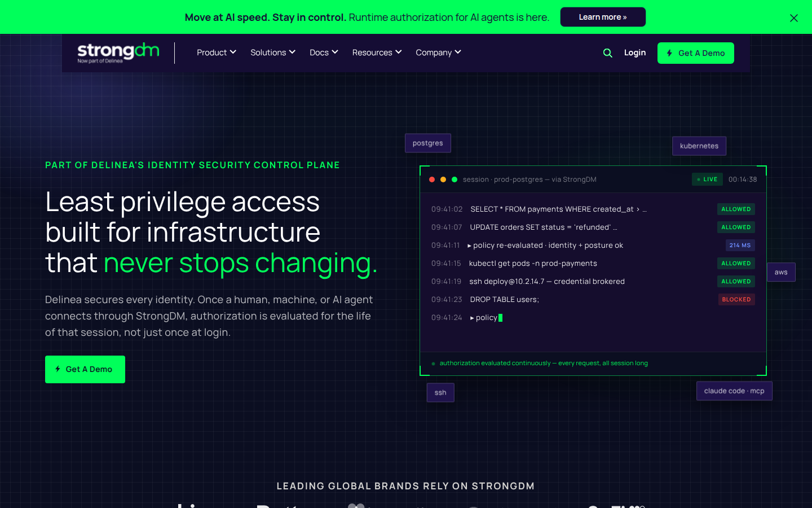Viewport: 812px width, 508px height.
Task: Click the ssh deploy@10.2.14.7 command
Action: click(547, 282)
